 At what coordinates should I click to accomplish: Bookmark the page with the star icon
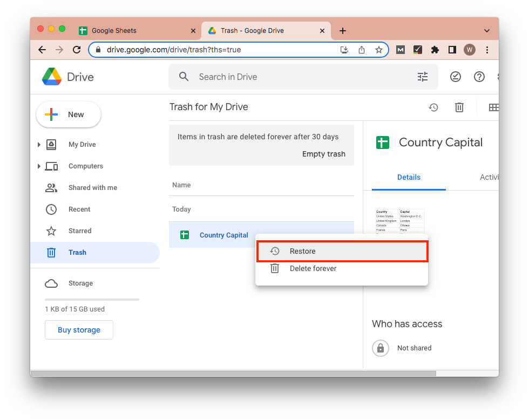(378, 49)
